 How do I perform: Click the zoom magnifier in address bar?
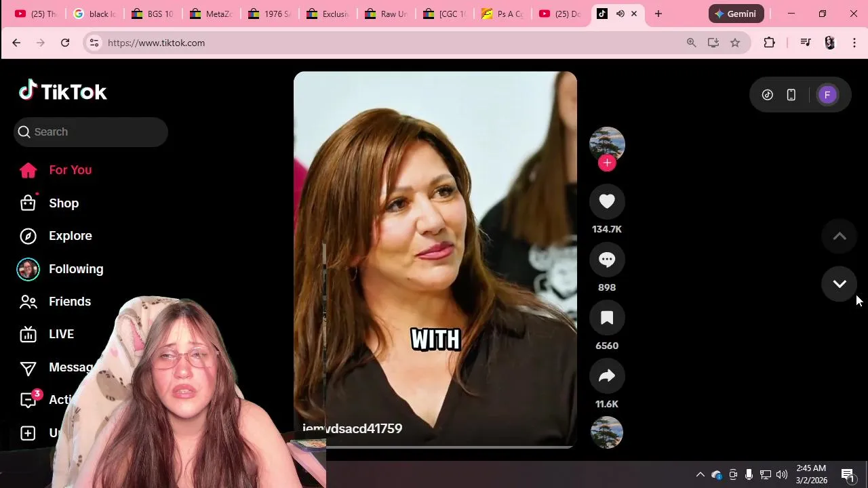tap(691, 43)
